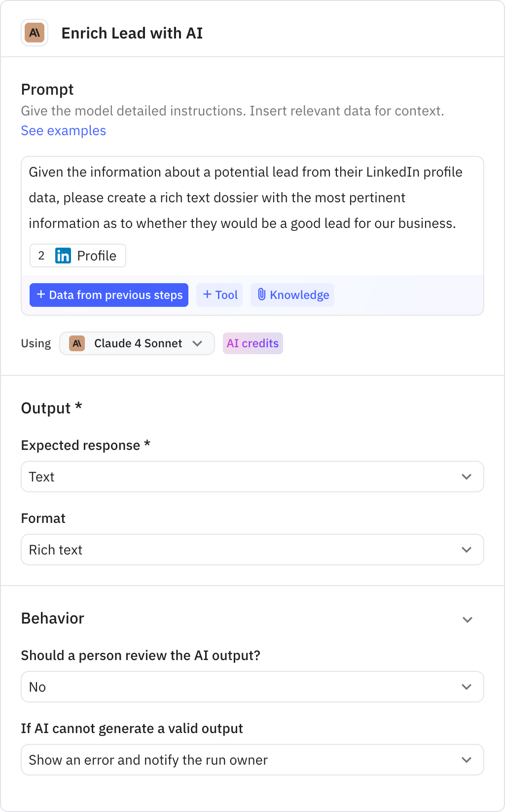The width and height of the screenshot is (505, 812).
Task: Insert Data from previous steps
Action: click(x=108, y=295)
